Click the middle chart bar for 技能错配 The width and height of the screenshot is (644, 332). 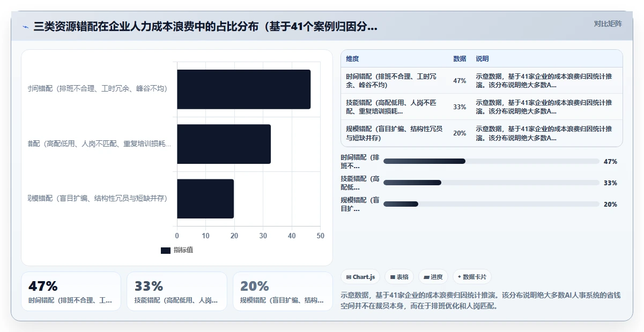224,144
